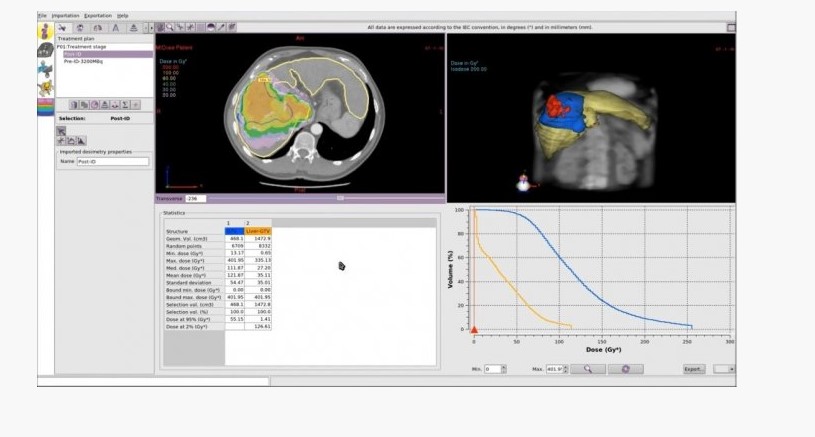Click the layout toggle icon at top right

click(x=731, y=28)
